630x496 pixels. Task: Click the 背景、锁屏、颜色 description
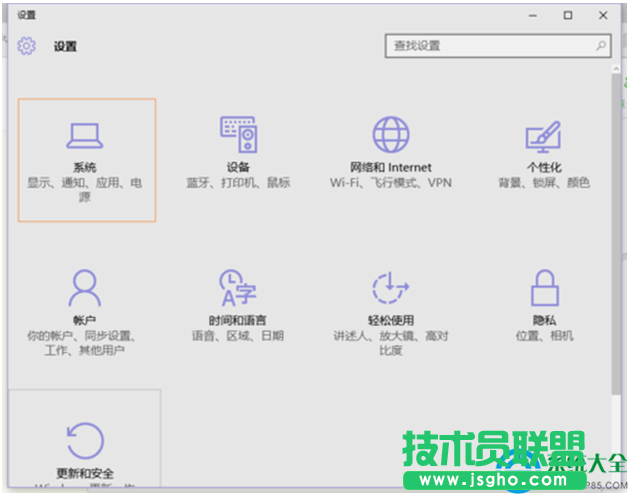[544, 183]
